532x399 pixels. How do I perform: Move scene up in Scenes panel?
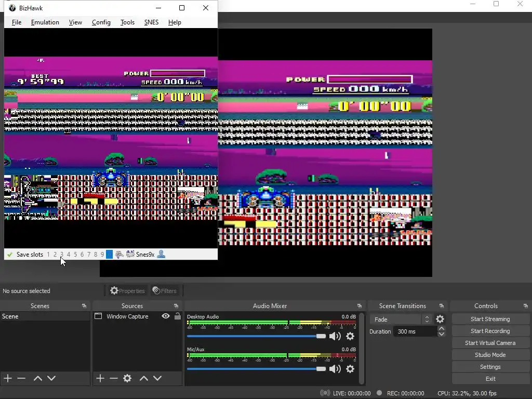[37, 378]
